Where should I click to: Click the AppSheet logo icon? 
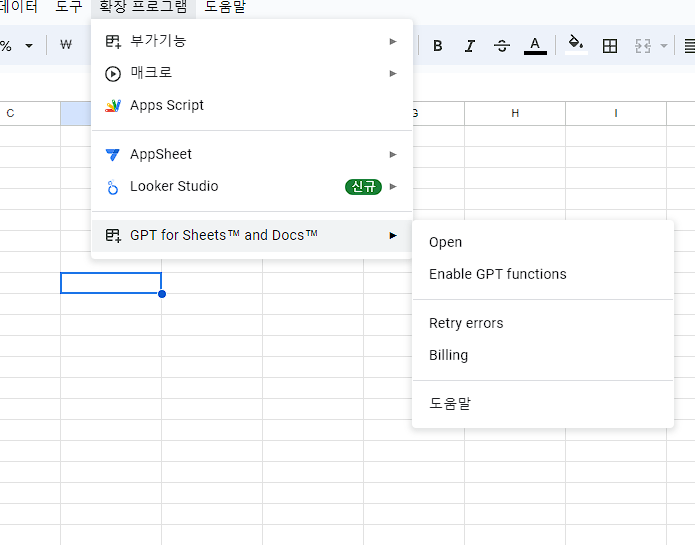113,155
